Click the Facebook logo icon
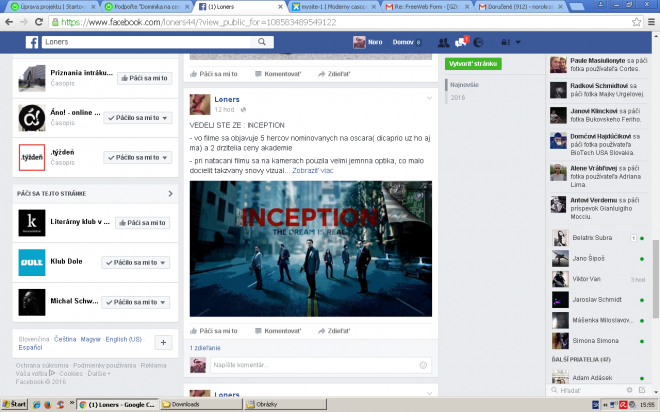660x412 pixels. [x=32, y=42]
